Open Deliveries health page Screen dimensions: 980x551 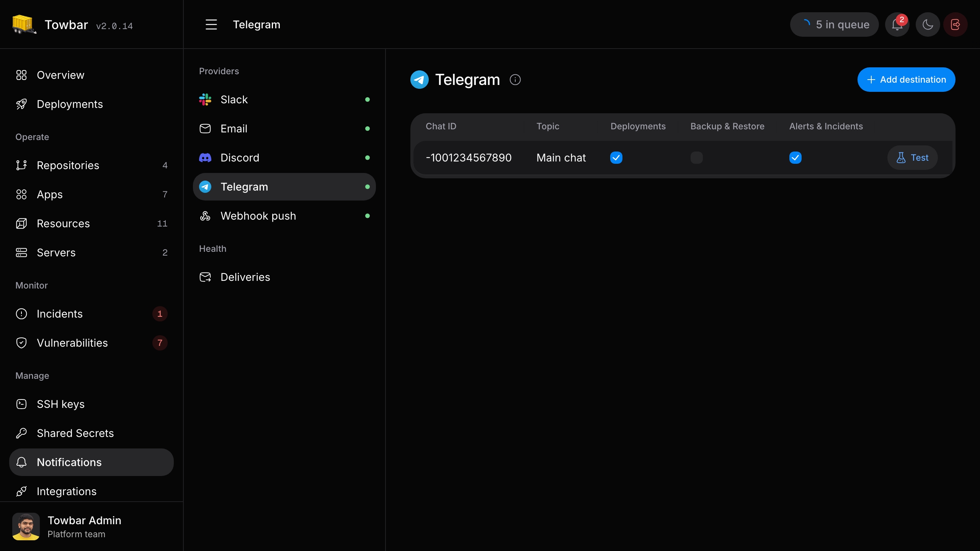click(x=284, y=277)
